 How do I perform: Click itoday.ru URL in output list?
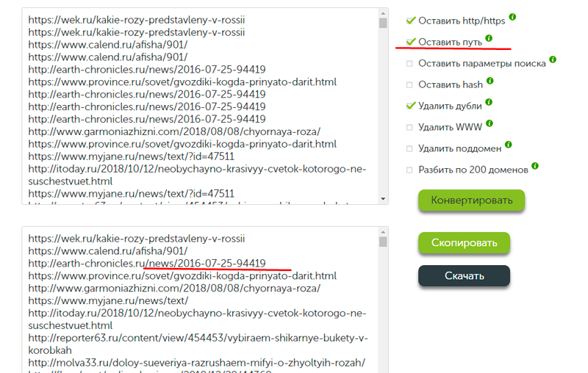click(x=197, y=319)
